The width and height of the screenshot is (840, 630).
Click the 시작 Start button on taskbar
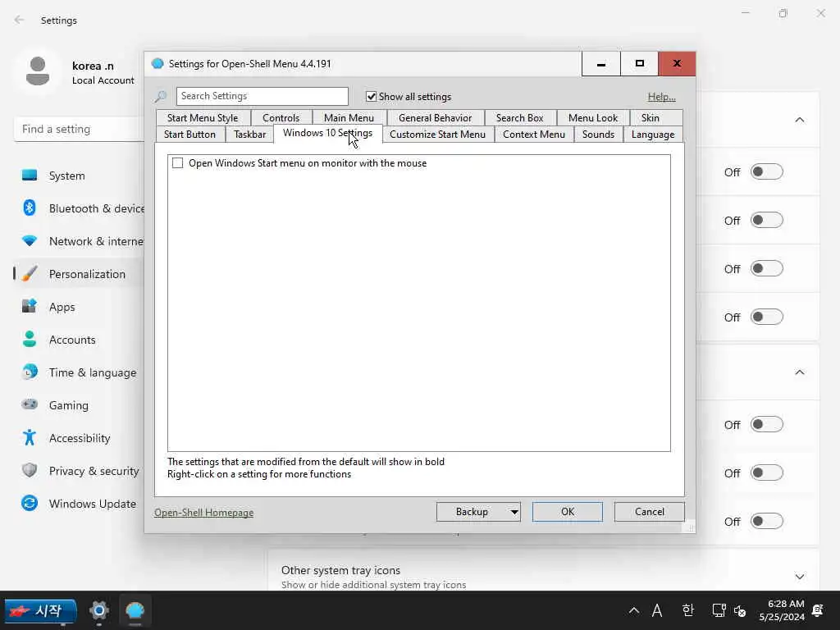pos(39,610)
